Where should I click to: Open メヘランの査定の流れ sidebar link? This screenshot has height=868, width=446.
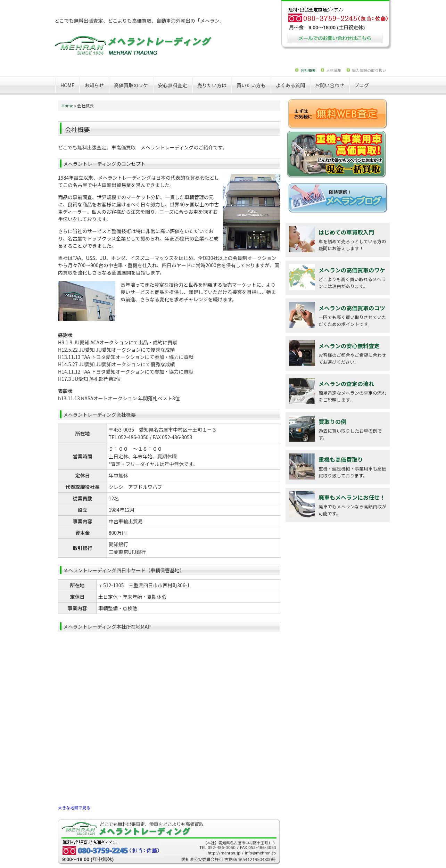(x=346, y=384)
